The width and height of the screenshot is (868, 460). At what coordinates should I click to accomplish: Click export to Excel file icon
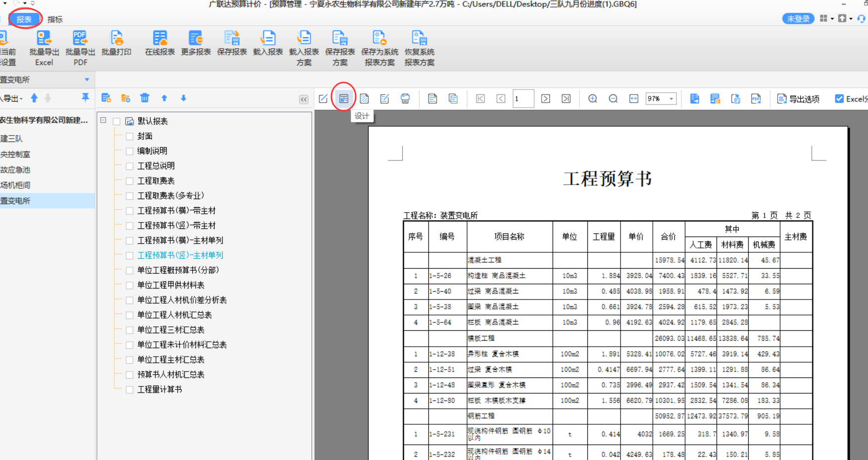(x=715, y=98)
